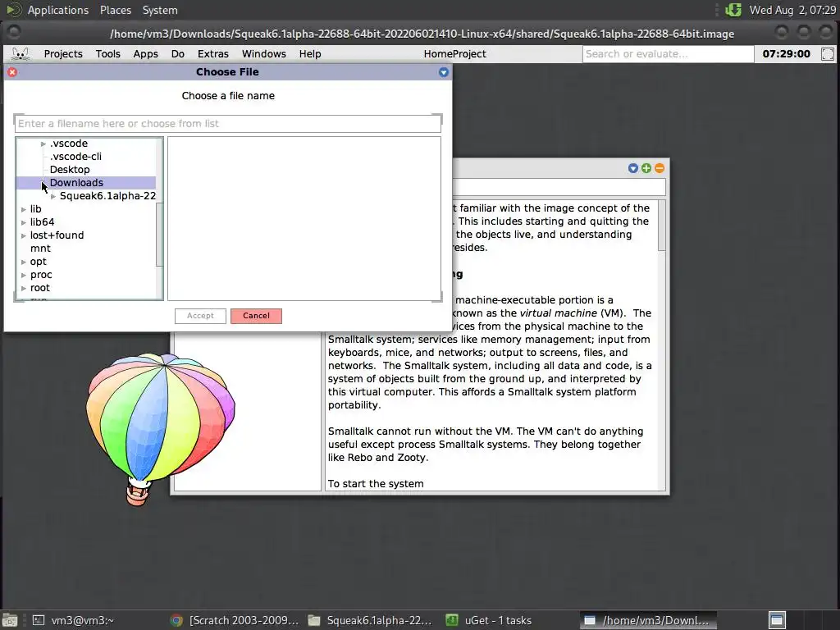Click the Choose File title bar
840x630 pixels.
coord(228,72)
